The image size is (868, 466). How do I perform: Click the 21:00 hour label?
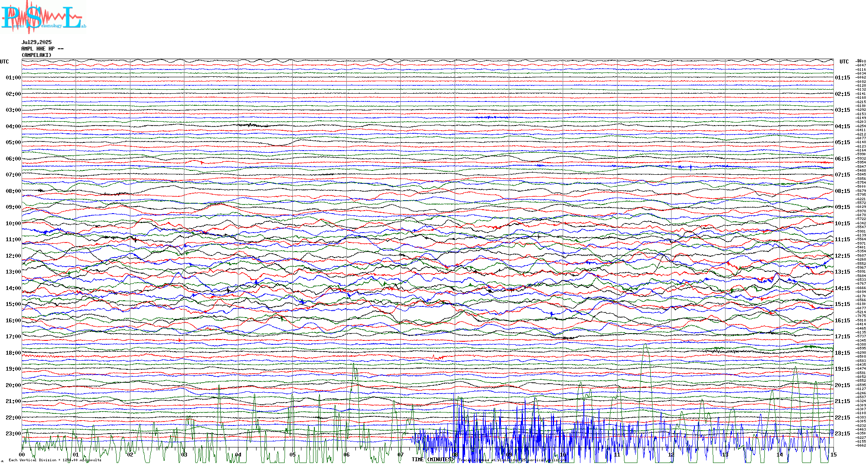point(13,401)
